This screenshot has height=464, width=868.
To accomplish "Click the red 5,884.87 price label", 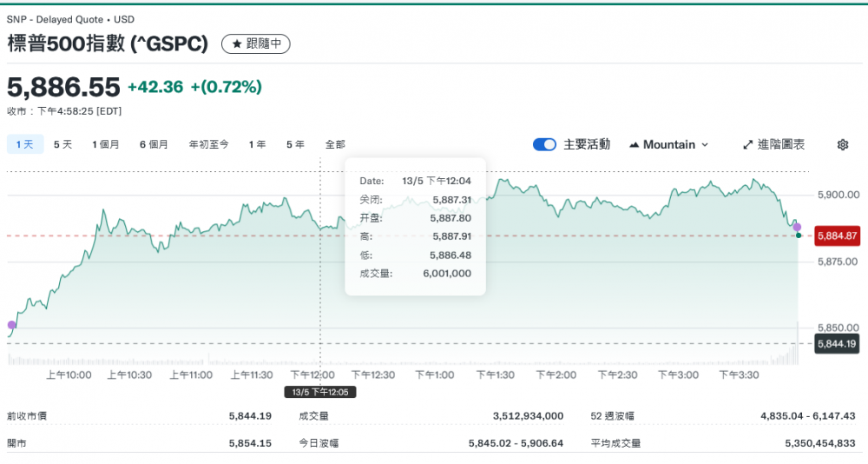I will [838, 235].
